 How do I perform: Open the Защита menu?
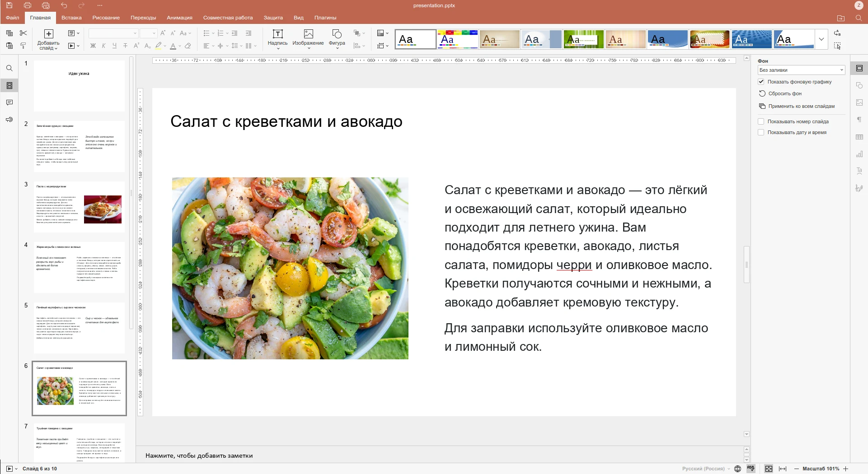click(273, 18)
